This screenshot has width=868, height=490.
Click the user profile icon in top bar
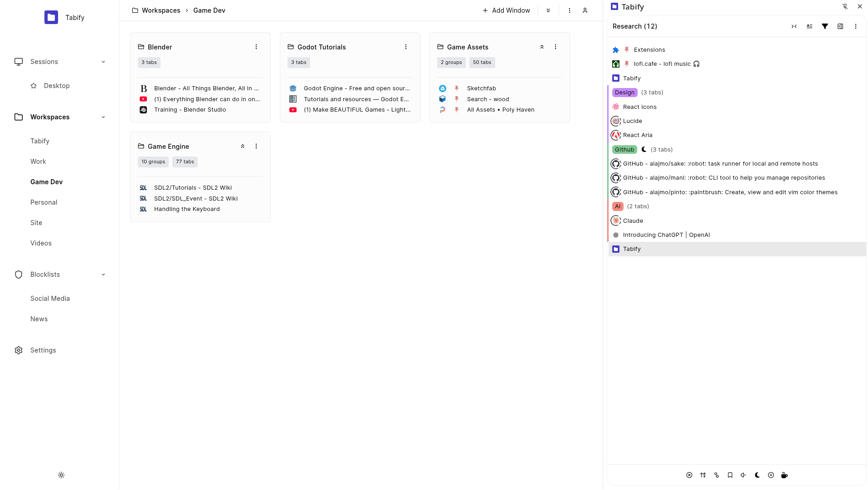pyautogui.click(x=585, y=10)
